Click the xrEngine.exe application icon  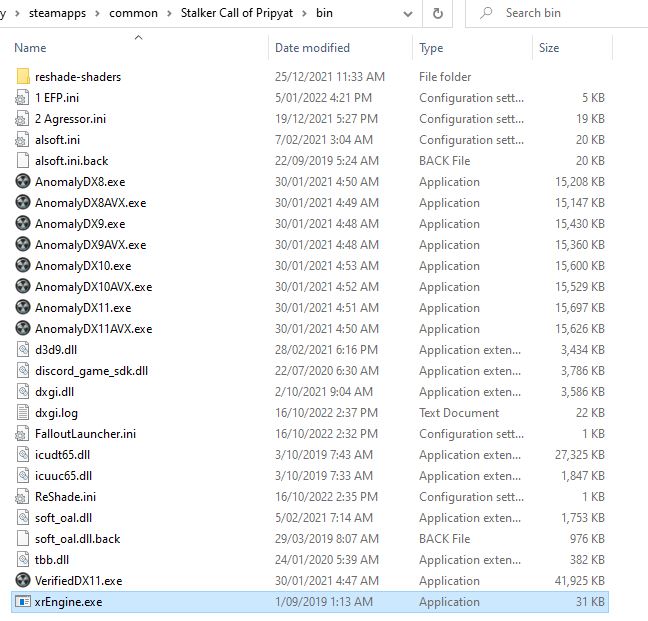click(23, 602)
